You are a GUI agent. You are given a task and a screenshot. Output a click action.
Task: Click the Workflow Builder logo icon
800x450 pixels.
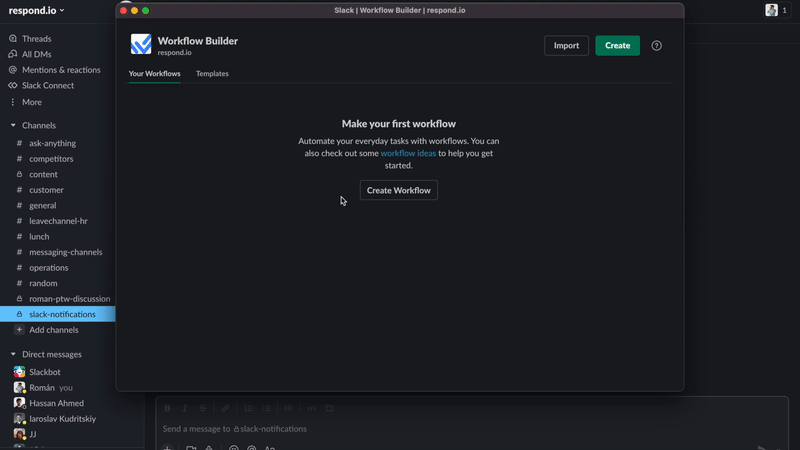point(141,44)
